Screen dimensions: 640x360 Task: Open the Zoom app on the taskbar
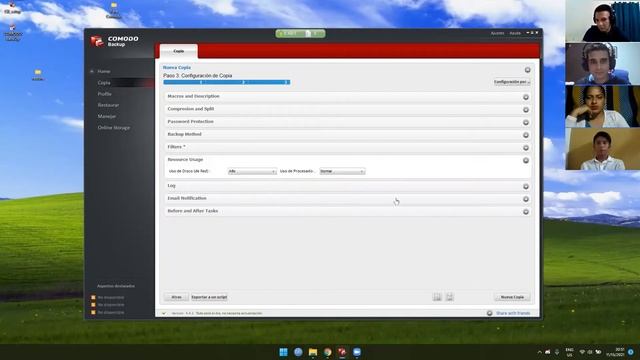357,352
